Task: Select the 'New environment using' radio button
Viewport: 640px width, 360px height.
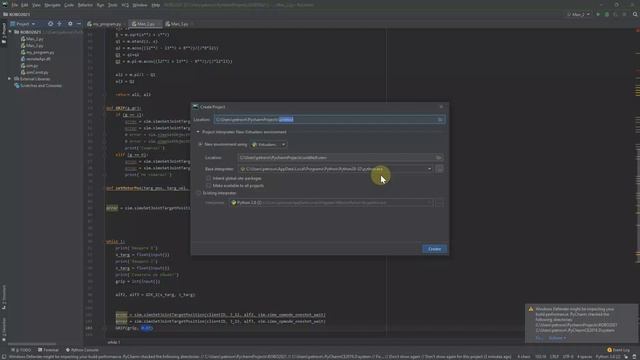Action: [200, 144]
